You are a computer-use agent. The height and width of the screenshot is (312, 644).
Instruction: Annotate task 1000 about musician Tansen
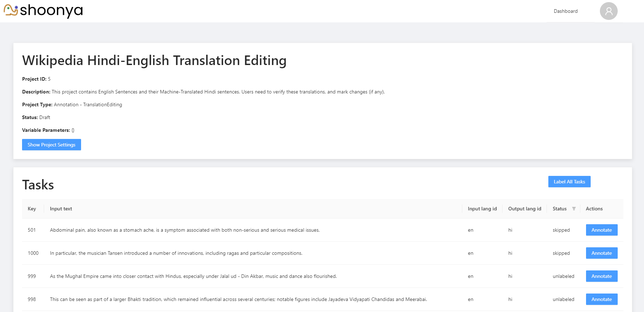click(601, 253)
